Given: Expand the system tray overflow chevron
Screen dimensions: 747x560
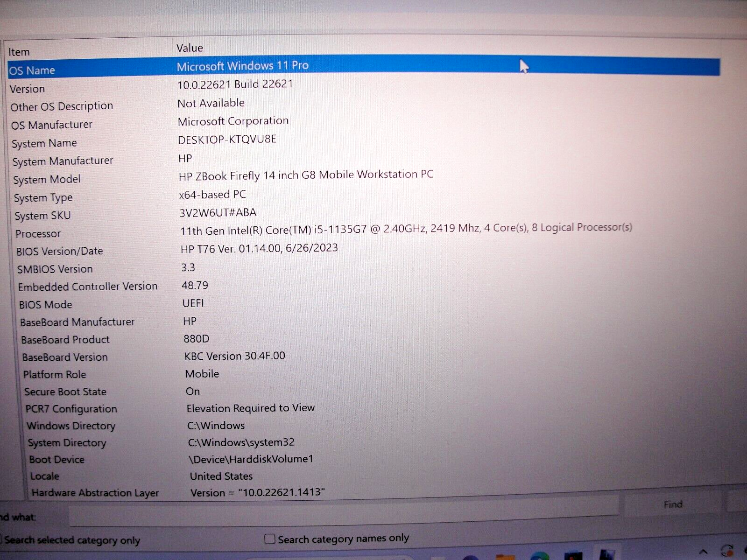Looking at the screenshot, I should [704, 553].
